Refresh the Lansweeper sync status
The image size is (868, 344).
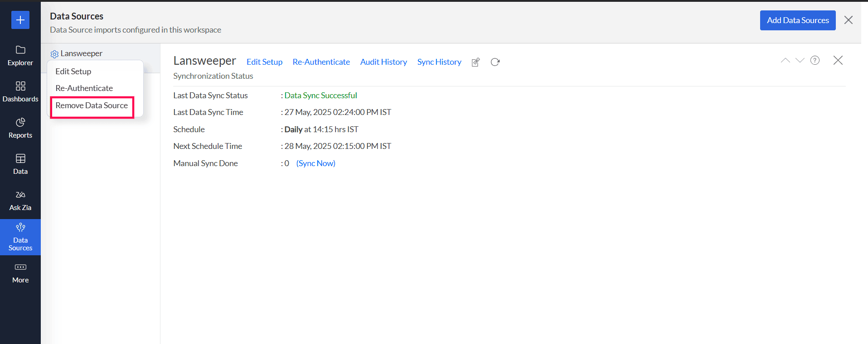pyautogui.click(x=495, y=62)
